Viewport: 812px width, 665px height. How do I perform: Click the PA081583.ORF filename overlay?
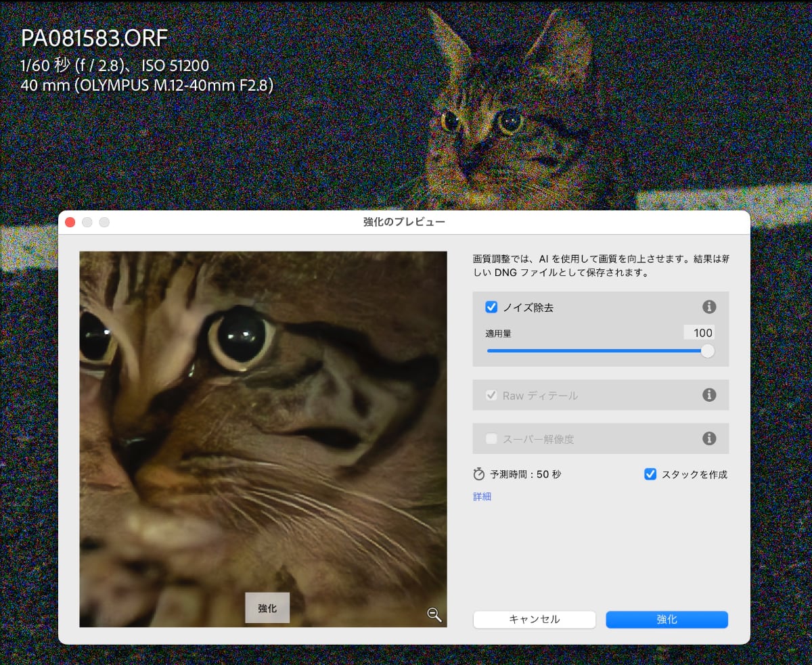point(94,39)
